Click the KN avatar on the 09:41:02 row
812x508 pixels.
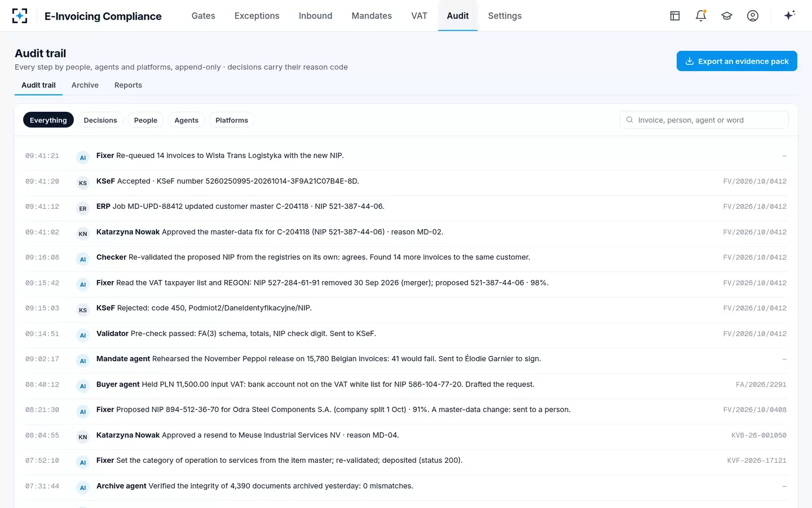coord(83,234)
